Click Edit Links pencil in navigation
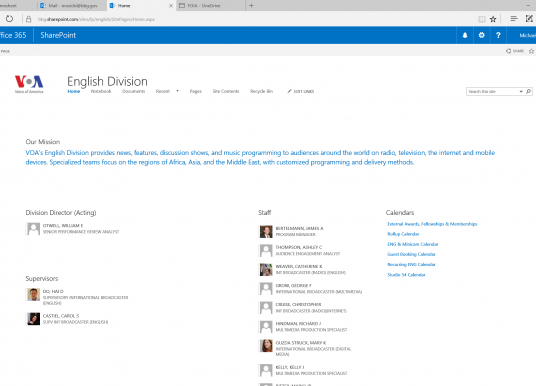536x386 pixels. click(300, 91)
